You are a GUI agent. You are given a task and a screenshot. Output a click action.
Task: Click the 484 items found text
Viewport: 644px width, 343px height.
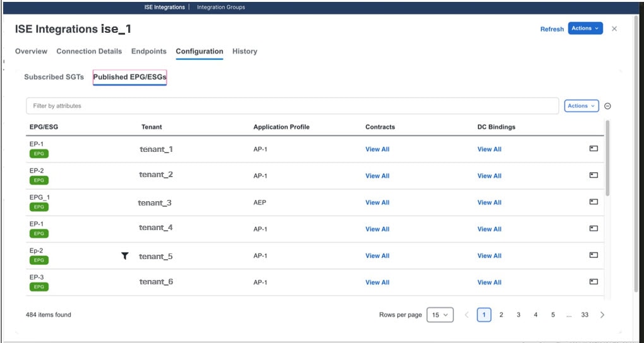49,315
